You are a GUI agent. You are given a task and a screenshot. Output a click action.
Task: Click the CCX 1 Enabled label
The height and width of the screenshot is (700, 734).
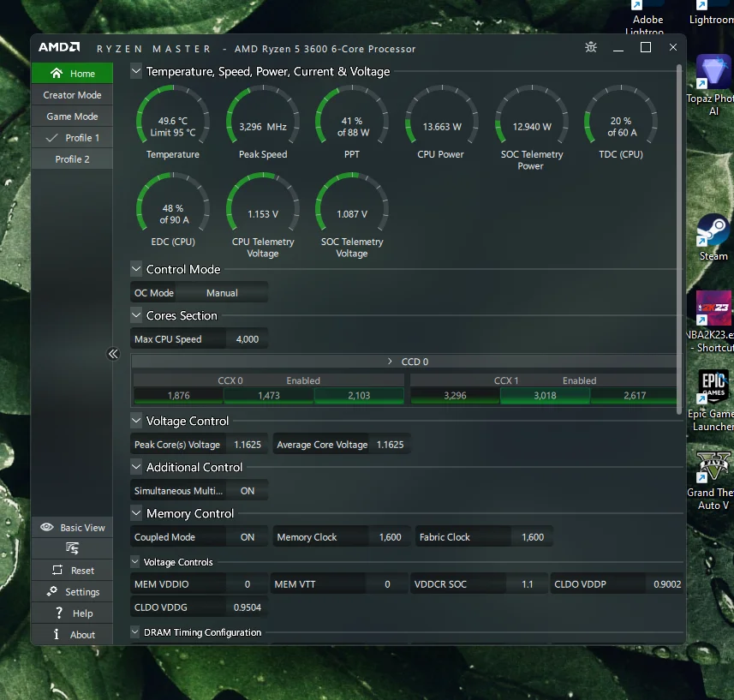click(x=579, y=380)
